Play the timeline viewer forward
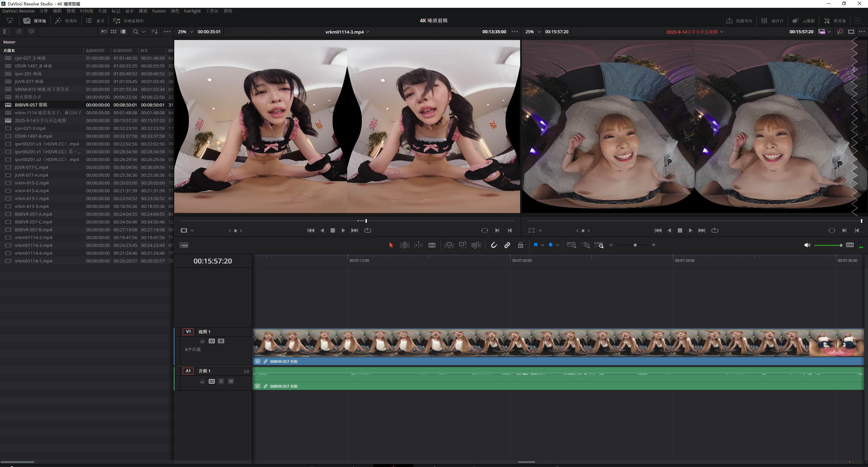 [x=690, y=230]
